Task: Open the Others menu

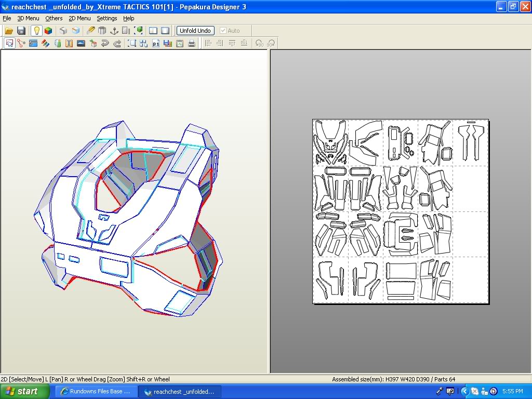Action: 54,18
